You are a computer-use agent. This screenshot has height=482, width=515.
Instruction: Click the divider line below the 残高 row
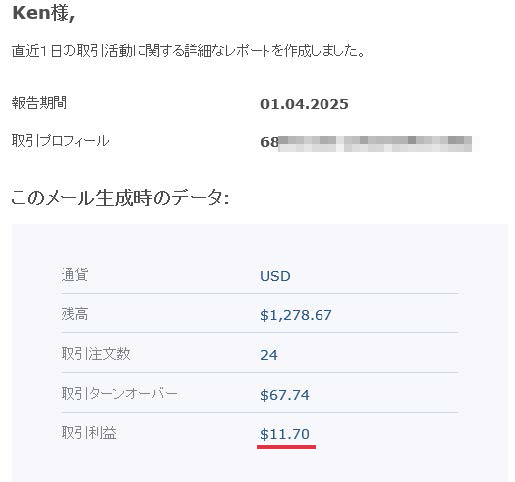coord(260,333)
